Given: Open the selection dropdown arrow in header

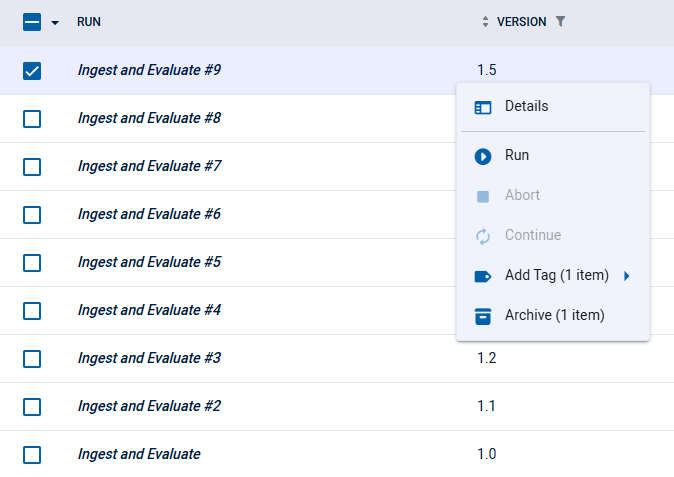Looking at the screenshot, I should point(55,23).
